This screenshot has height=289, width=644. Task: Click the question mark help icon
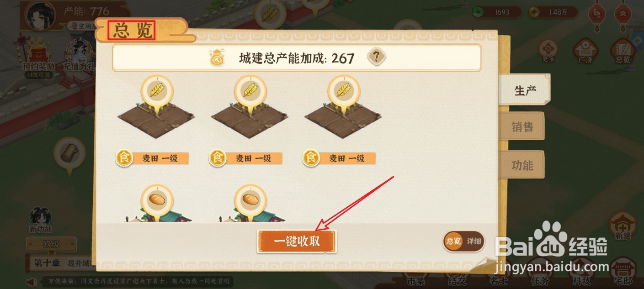click(376, 58)
